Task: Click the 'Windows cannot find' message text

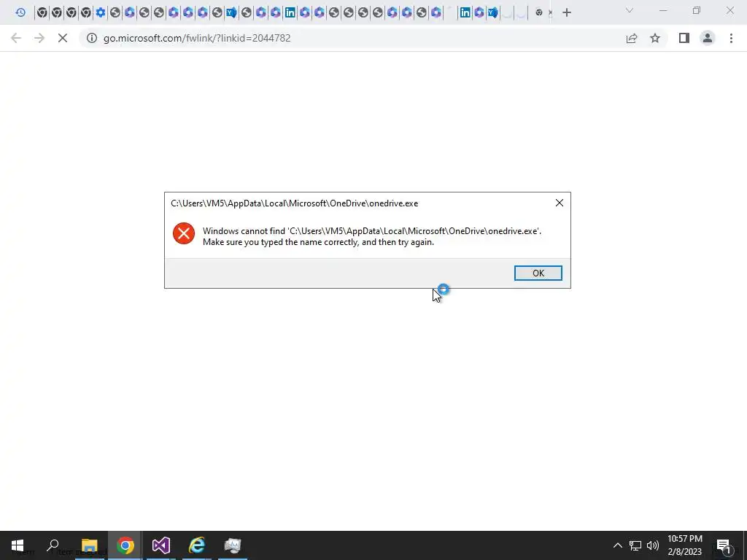Action: [372, 231]
